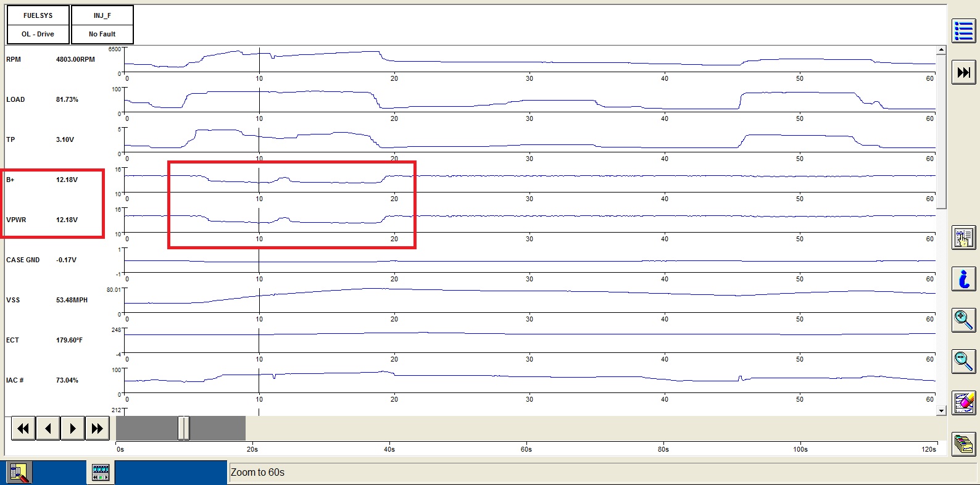Click the timeline slider handle
980x485 pixels.
coord(183,428)
